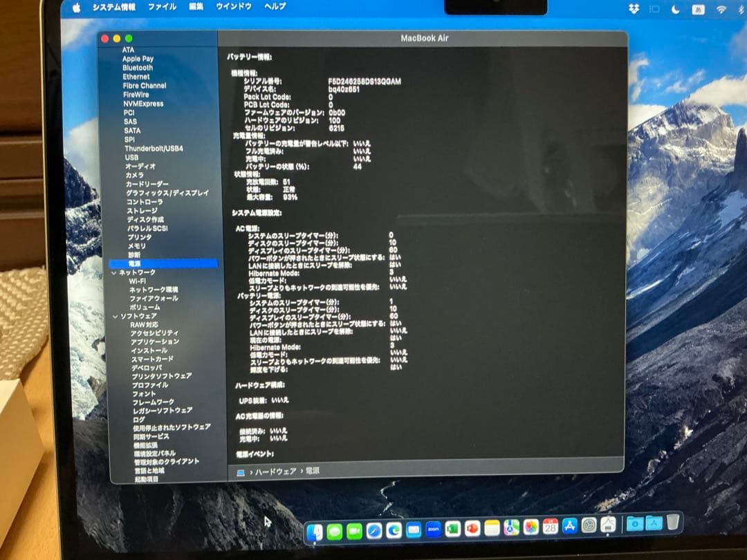Select Bluetooth in the sidebar
The height and width of the screenshot is (560, 747).
[138, 68]
